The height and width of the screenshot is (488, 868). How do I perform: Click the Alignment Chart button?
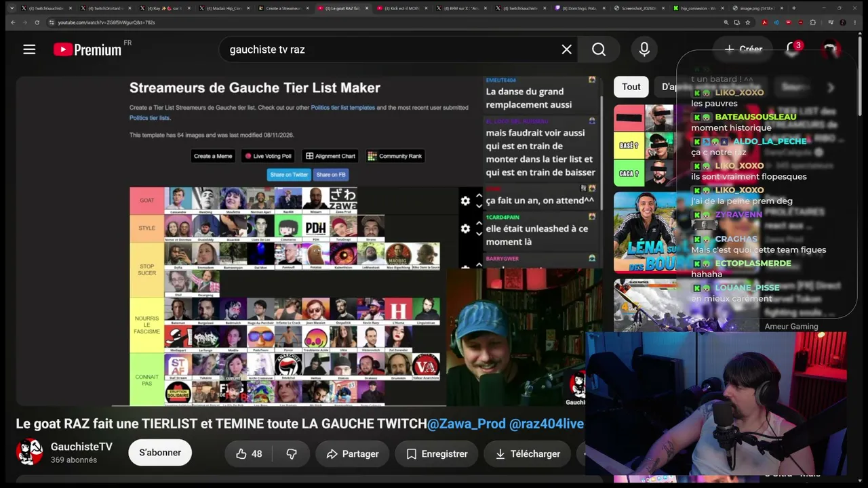[x=330, y=156]
